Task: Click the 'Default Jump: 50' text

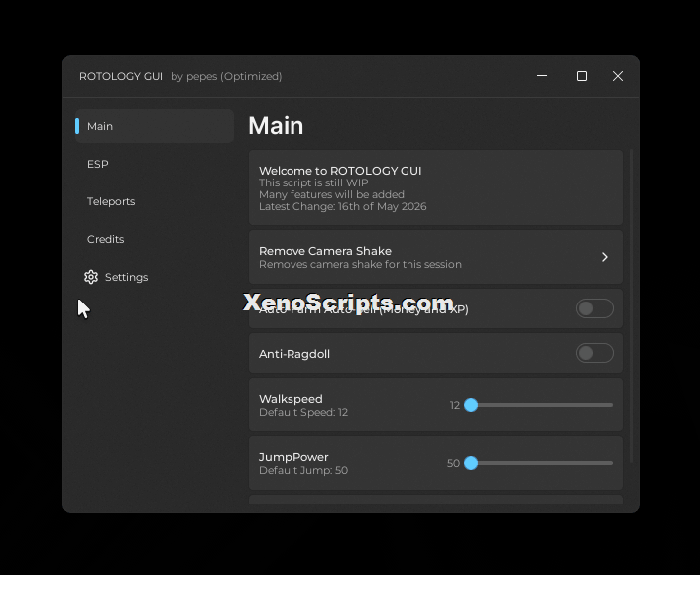Action: [x=303, y=470]
